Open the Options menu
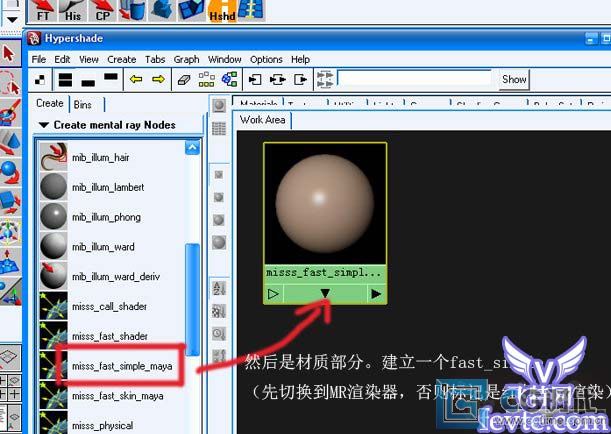Viewport: 611px width, 434px height. pos(266,59)
